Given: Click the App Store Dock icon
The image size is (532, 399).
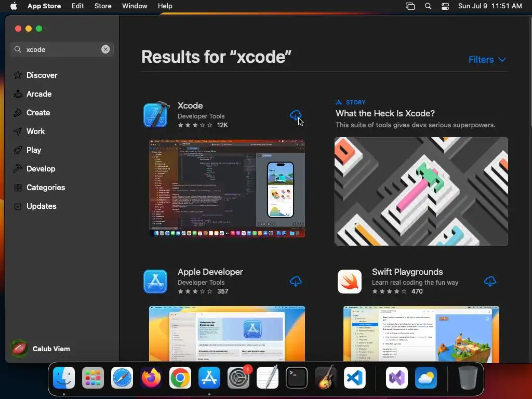Looking at the screenshot, I should 209,378.
